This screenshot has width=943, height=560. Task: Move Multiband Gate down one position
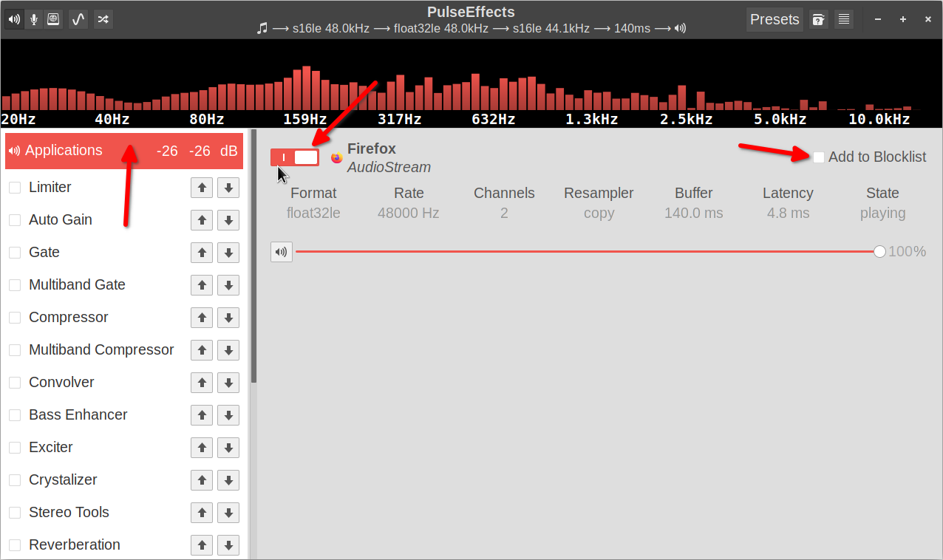tap(228, 285)
